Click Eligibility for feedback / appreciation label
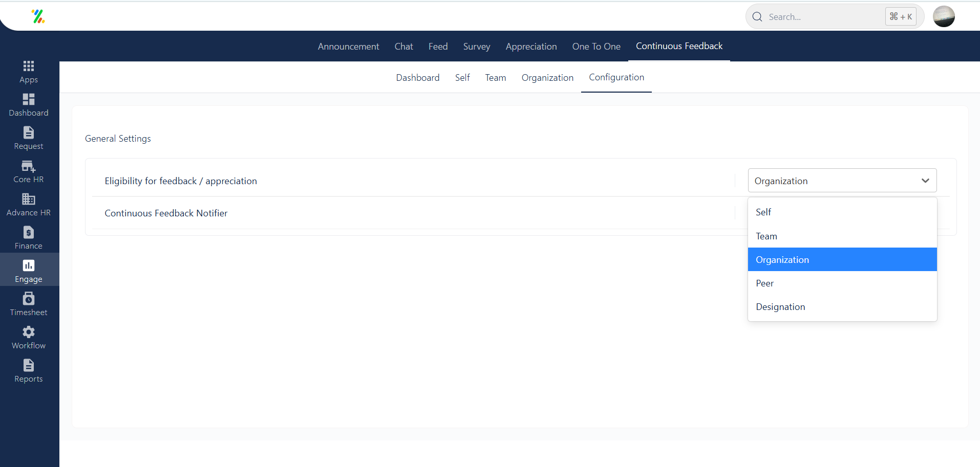The height and width of the screenshot is (467, 980). pos(181,181)
